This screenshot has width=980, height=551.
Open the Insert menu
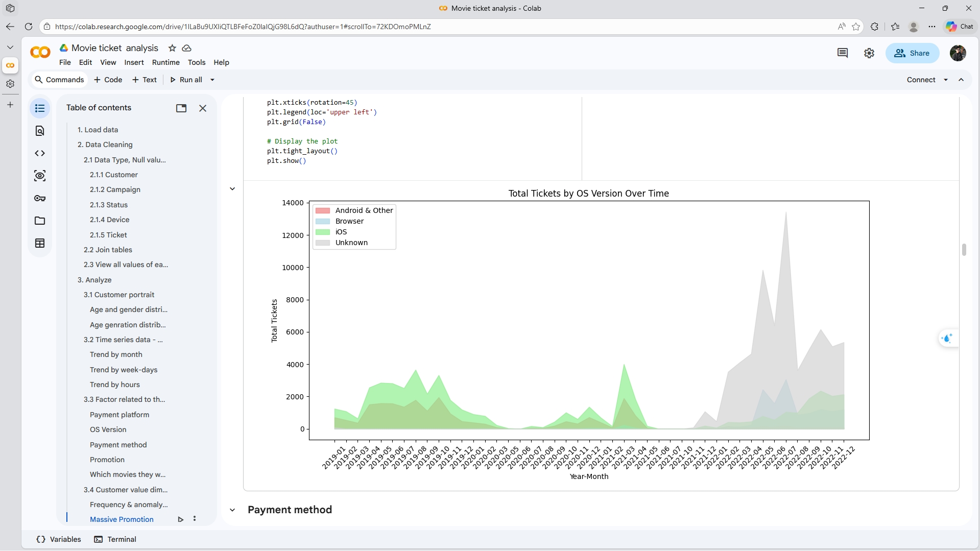pyautogui.click(x=134, y=62)
